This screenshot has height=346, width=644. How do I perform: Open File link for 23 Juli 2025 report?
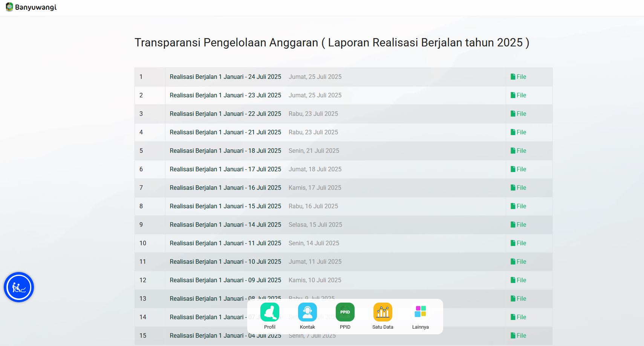pyautogui.click(x=519, y=95)
